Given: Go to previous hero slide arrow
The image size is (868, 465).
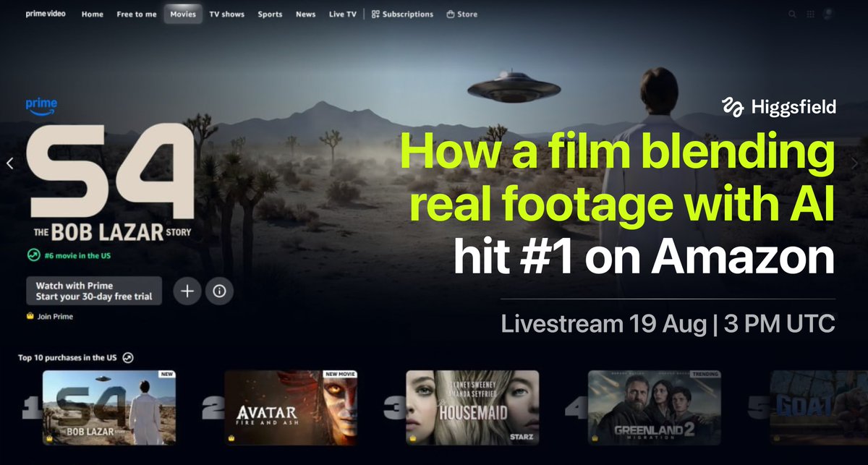Looking at the screenshot, I should click(9, 163).
